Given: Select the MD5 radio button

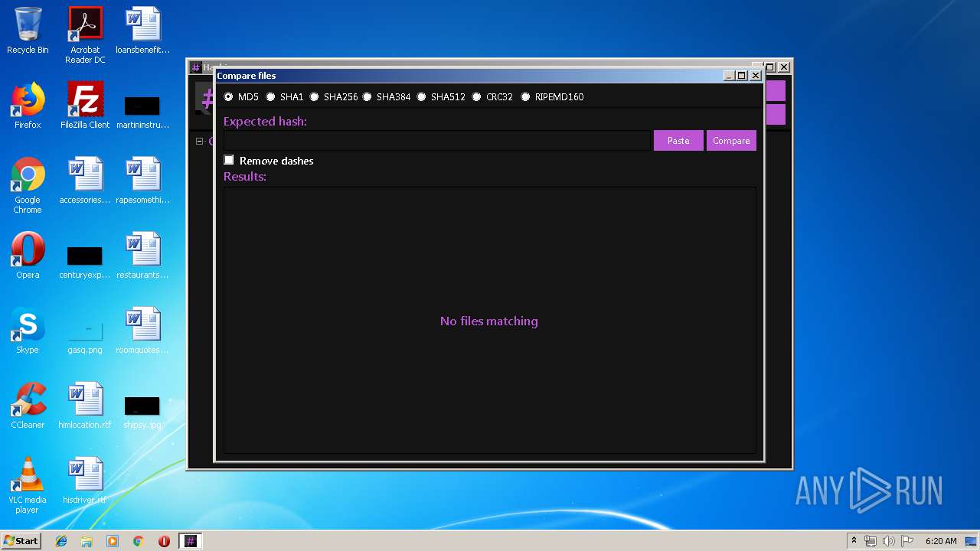Looking at the screenshot, I should pos(228,97).
